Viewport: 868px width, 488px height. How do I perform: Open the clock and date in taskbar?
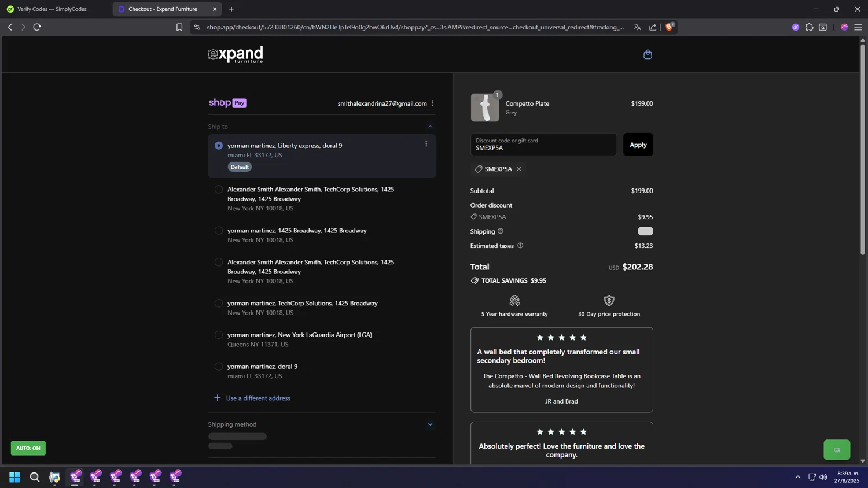click(x=848, y=477)
